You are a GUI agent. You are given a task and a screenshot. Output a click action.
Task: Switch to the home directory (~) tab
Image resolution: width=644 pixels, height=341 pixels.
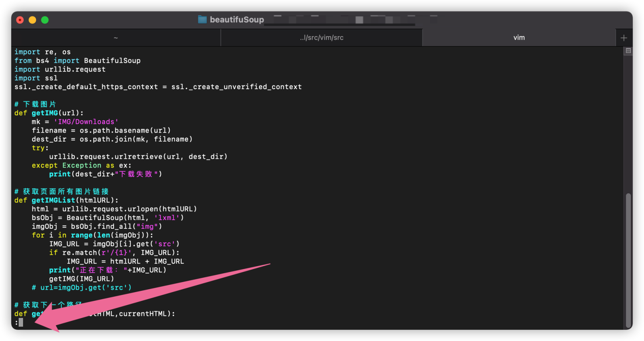click(x=116, y=38)
